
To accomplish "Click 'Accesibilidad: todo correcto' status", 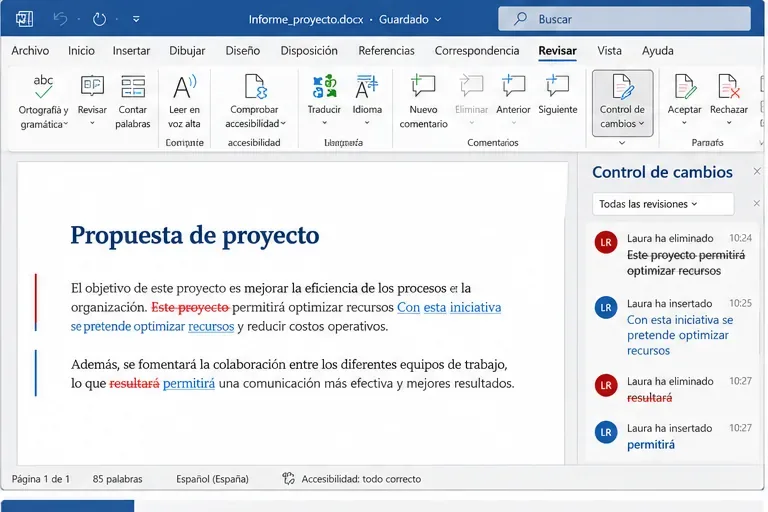I will coord(361,479).
